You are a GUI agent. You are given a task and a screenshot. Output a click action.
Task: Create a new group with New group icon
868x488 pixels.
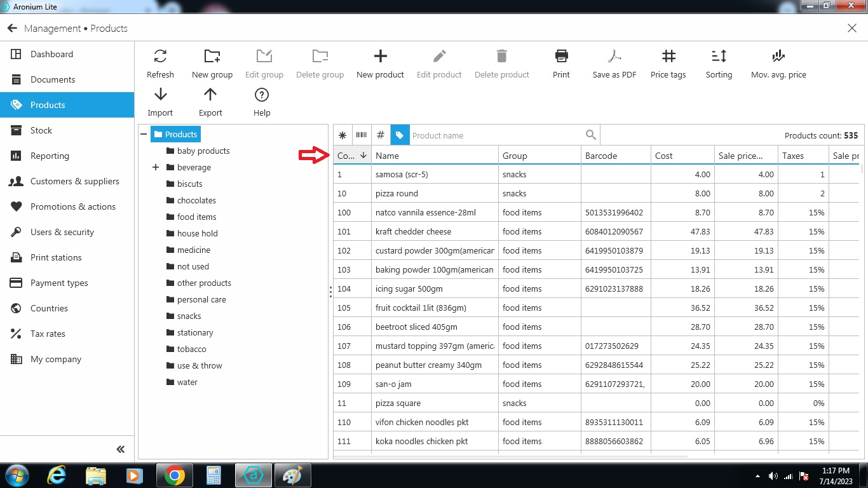click(212, 57)
